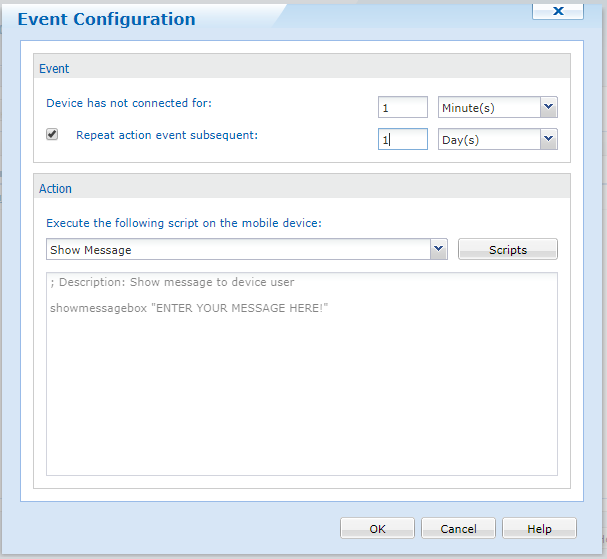Toggle the Repeat action event subsequent checkbox
Viewport: 607px width, 559px height.
coord(52,135)
